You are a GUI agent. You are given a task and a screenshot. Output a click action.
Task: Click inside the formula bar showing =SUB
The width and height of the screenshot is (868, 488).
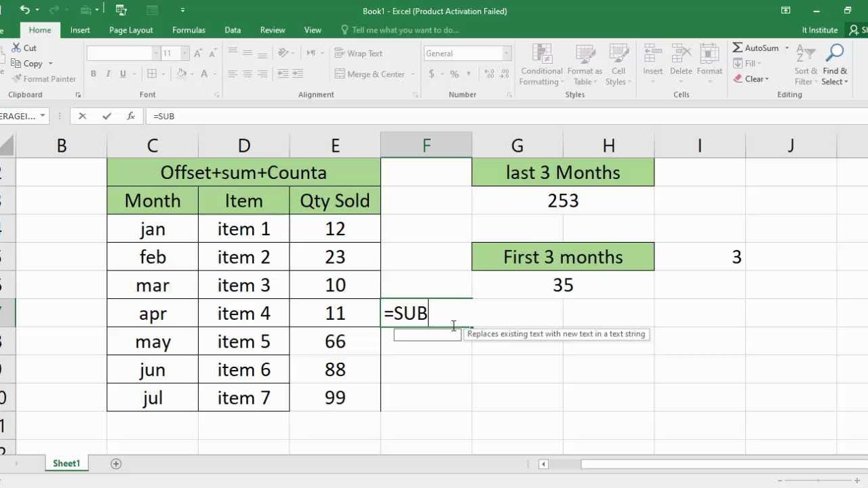coord(507,116)
